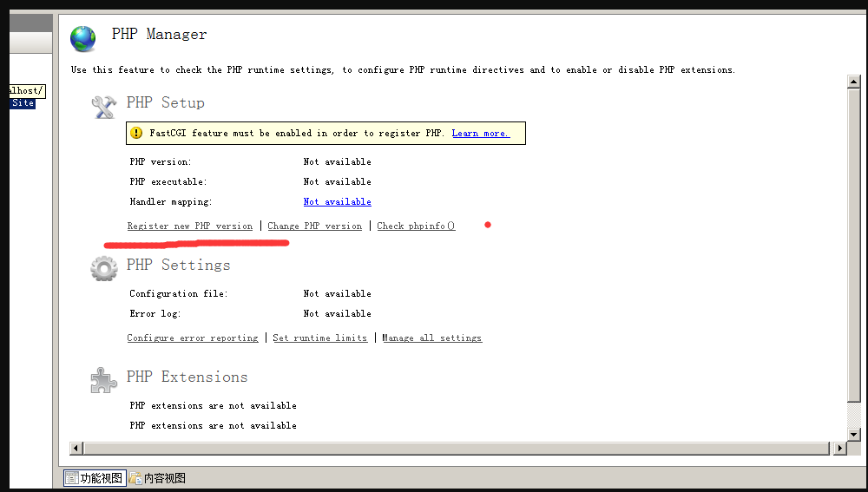This screenshot has height=492, width=868.
Task: Click horizontal scrollbar left arrow
Action: (x=76, y=448)
